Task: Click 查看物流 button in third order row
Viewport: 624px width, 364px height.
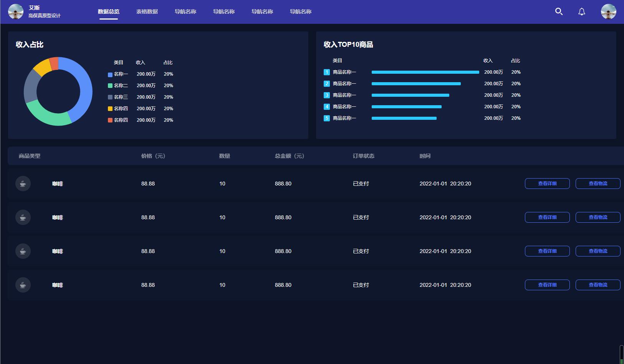Action: coord(598,251)
